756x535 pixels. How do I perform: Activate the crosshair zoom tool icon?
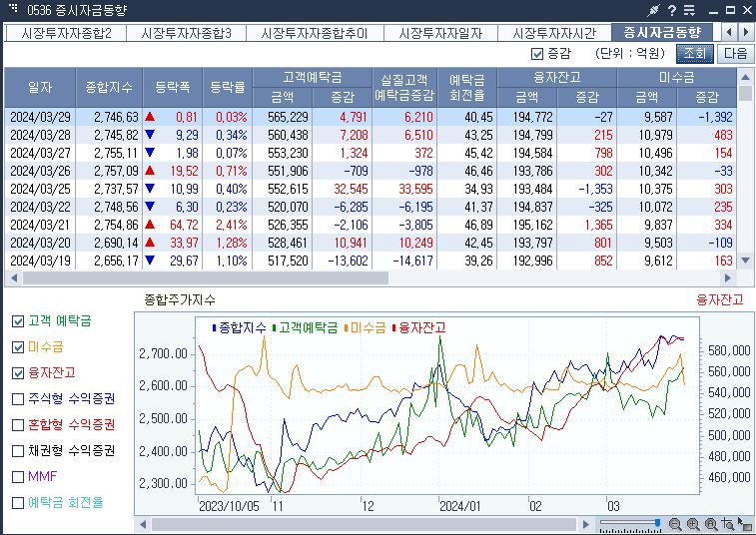pyautogui.click(x=728, y=524)
